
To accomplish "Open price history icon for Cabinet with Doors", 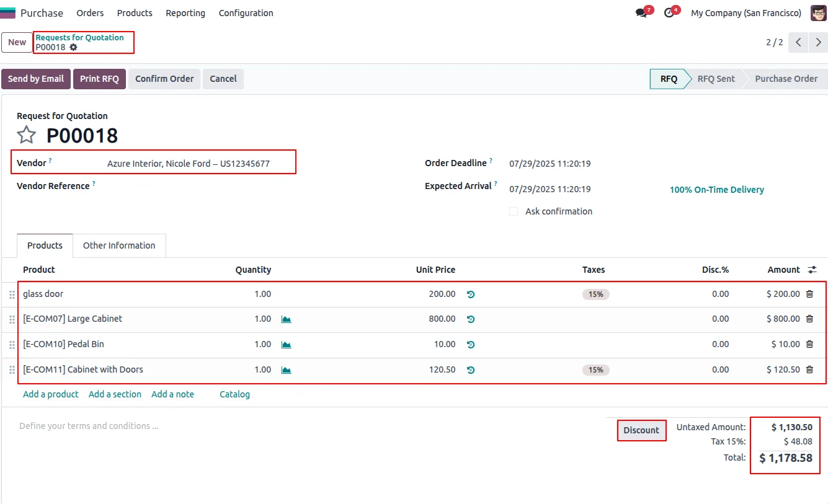I will pyautogui.click(x=471, y=370).
